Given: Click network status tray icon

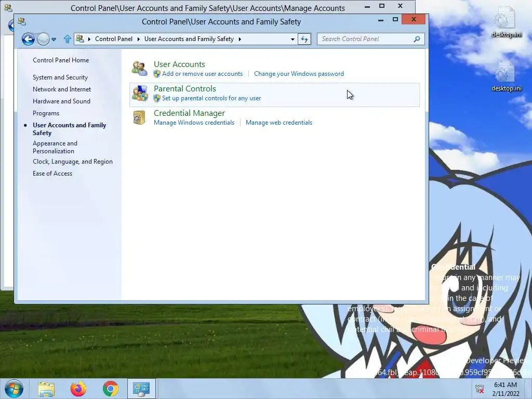Looking at the screenshot, I should coord(480,389).
